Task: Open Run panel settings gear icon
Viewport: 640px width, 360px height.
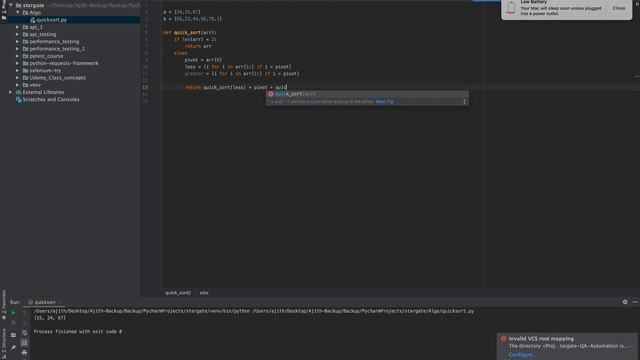Action: [625, 302]
